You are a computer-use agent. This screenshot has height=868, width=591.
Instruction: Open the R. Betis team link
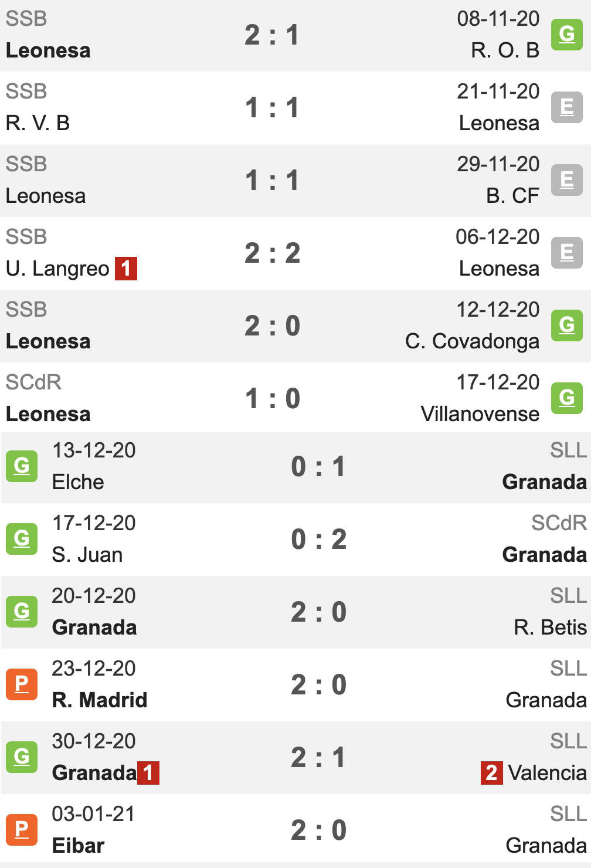550,627
